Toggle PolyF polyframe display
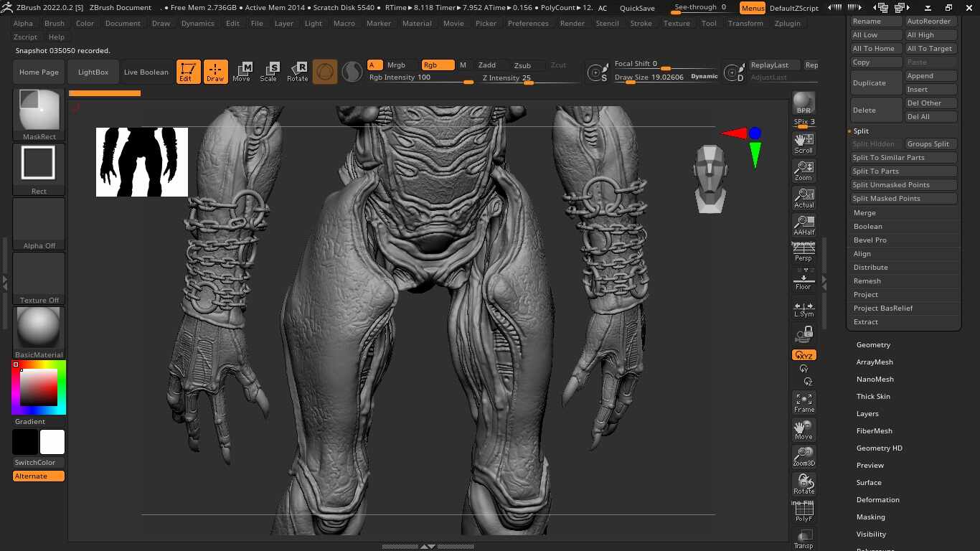 click(x=804, y=512)
